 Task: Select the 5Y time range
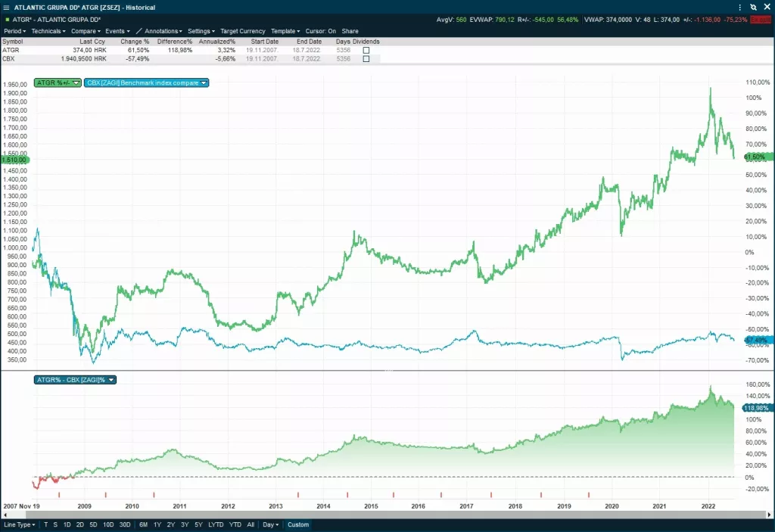(198, 524)
